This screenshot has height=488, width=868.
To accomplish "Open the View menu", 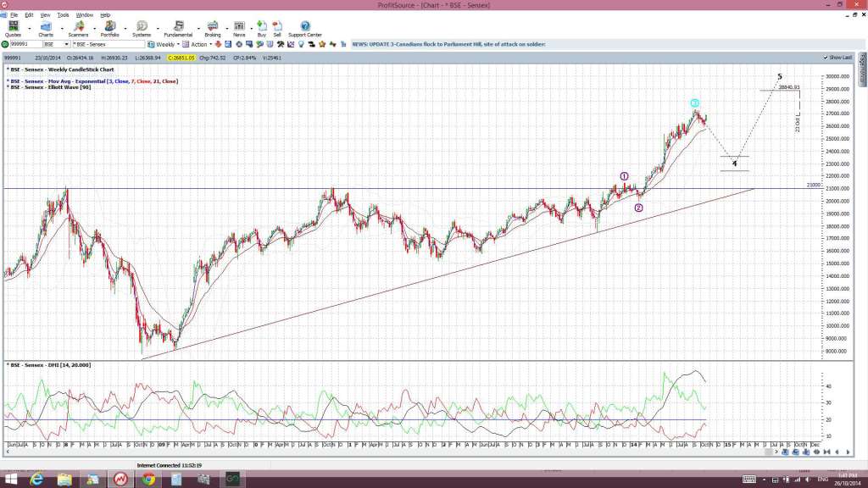I will (46, 15).
